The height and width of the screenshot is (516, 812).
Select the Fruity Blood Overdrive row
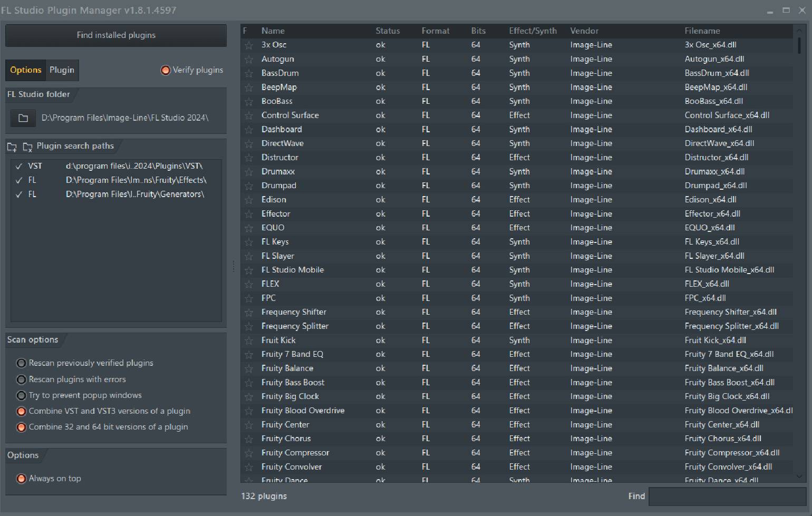click(517, 411)
